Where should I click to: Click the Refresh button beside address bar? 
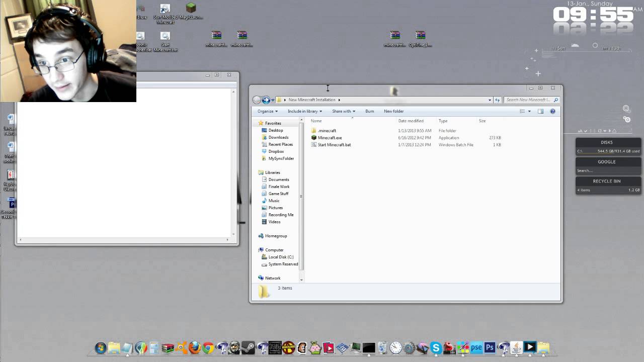[497, 100]
